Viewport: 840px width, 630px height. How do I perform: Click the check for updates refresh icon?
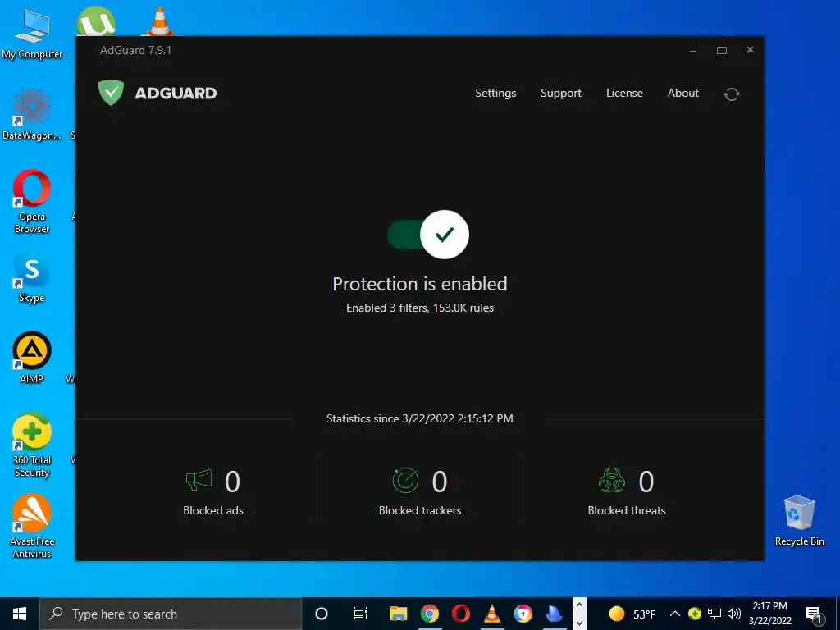pos(732,94)
